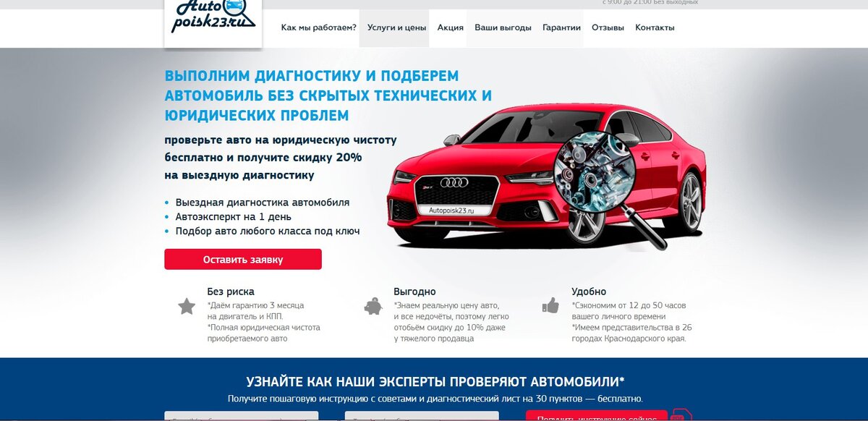Click the red Получить инструкцию сейчас button
868x421 pixels.
tap(597, 416)
